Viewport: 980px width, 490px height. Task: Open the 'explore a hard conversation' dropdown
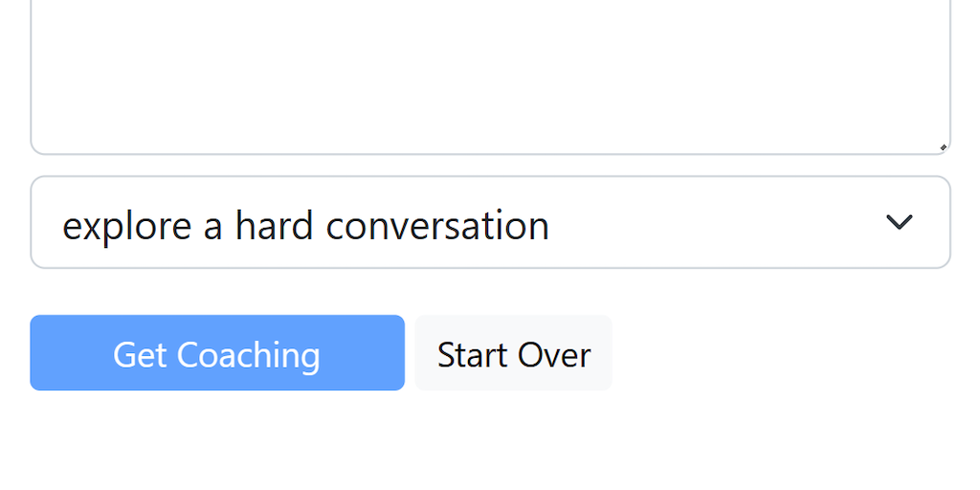(x=490, y=223)
